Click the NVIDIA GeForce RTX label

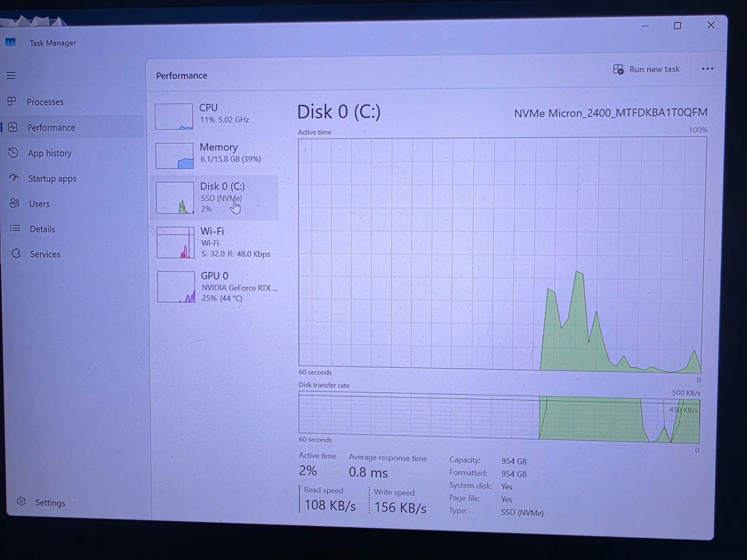tap(240, 288)
